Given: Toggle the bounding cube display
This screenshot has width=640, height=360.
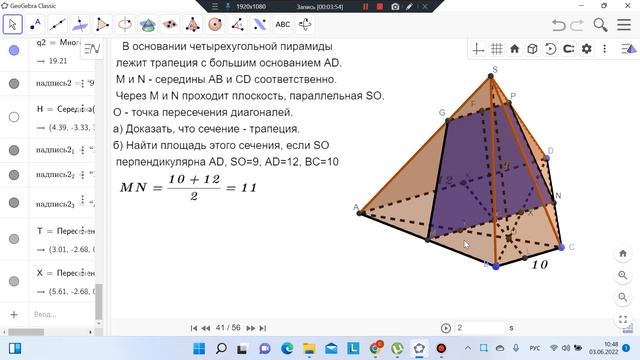Looking at the screenshot, I should point(532,49).
